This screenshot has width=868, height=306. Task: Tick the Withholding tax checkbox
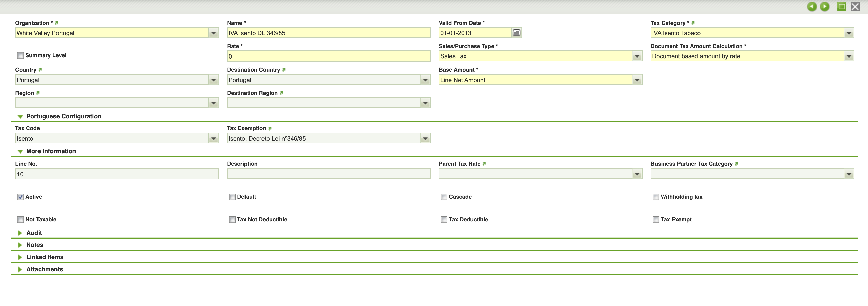point(656,197)
